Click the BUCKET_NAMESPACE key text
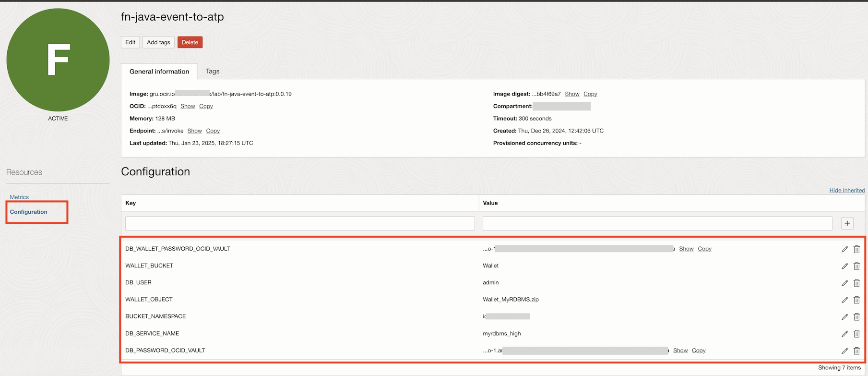The height and width of the screenshot is (376, 868). (x=155, y=316)
